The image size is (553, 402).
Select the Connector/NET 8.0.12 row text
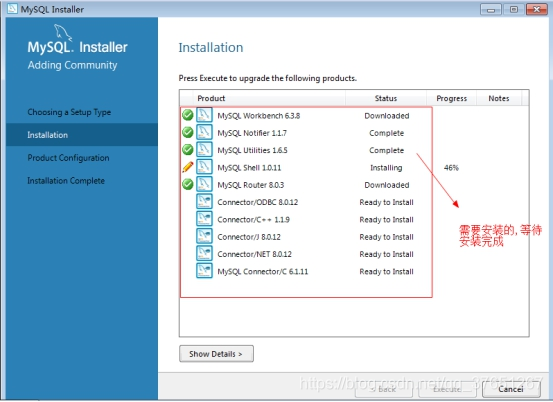(254, 254)
